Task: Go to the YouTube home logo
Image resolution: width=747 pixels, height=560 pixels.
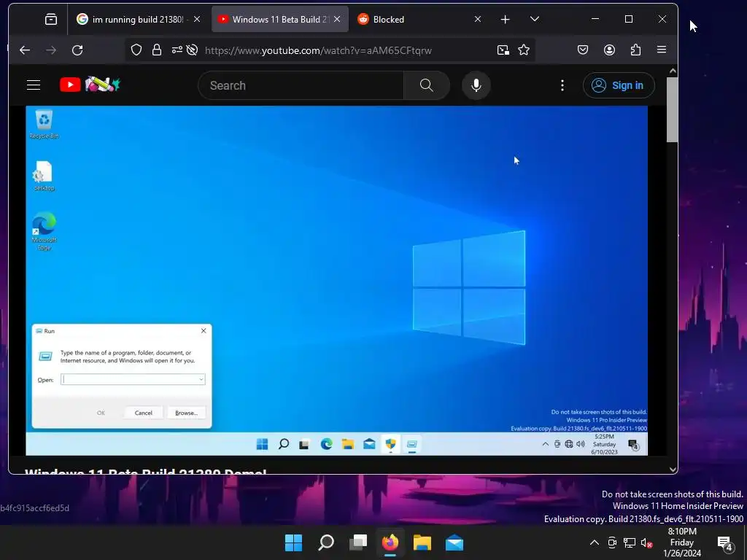Action: click(x=90, y=85)
